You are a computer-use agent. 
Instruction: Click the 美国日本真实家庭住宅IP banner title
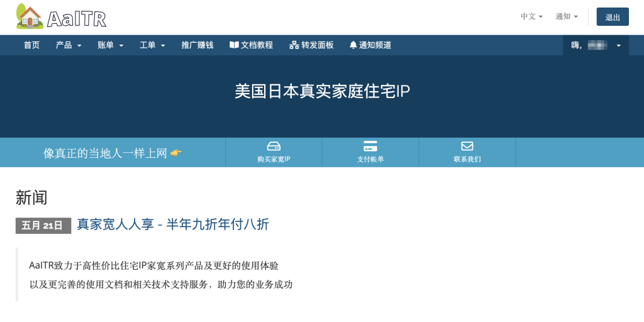coord(322,91)
